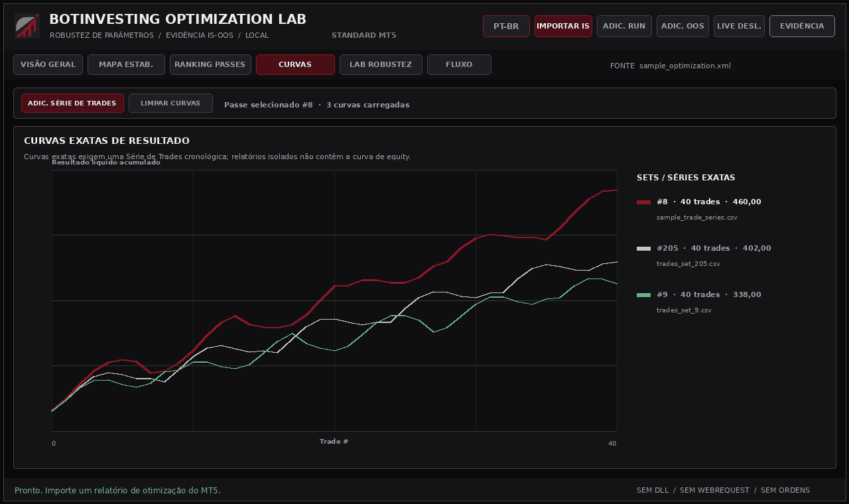Screen dimensions: 849x504
Task: Click the BotInvesting logo icon
Action: (27, 26)
